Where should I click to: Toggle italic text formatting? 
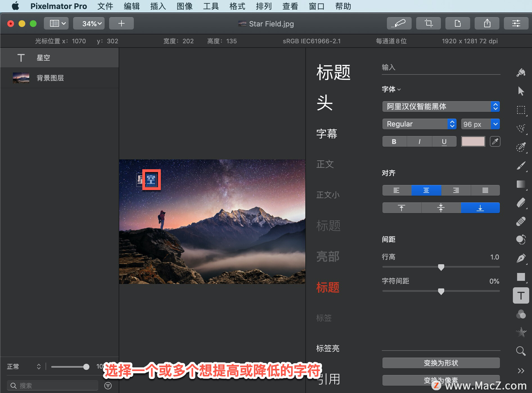(x=419, y=142)
